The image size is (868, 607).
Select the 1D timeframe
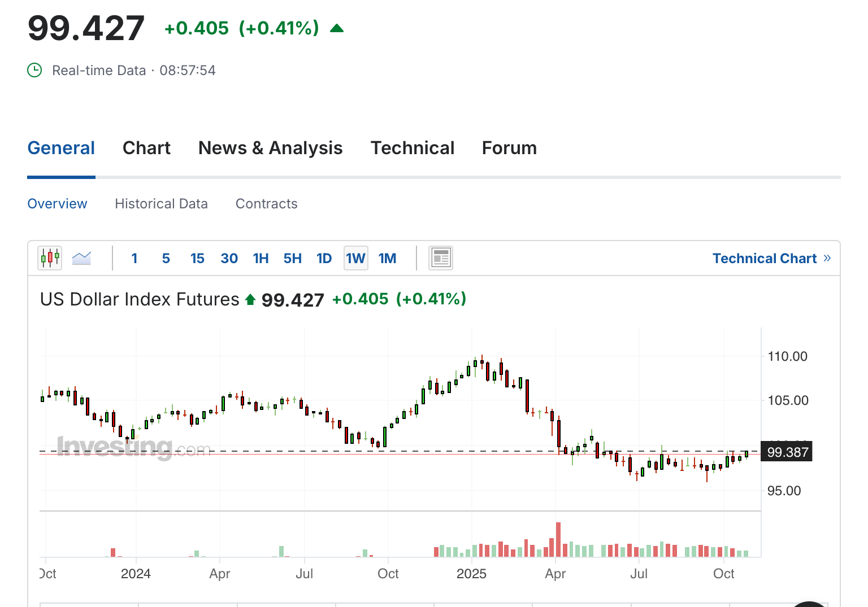point(324,259)
